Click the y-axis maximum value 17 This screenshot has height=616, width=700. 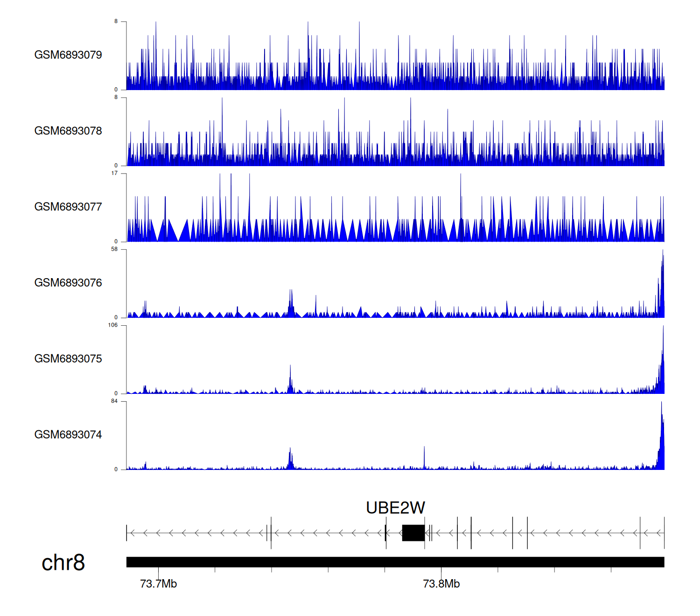(114, 174)
